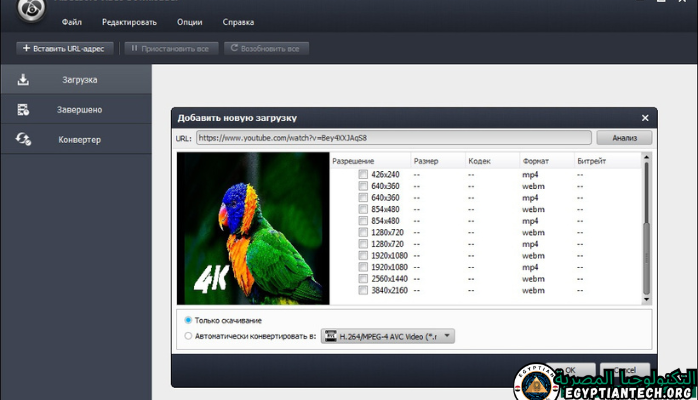Click the Кодек column header
This screenshot has height=400, width=698.
point(492,161)
